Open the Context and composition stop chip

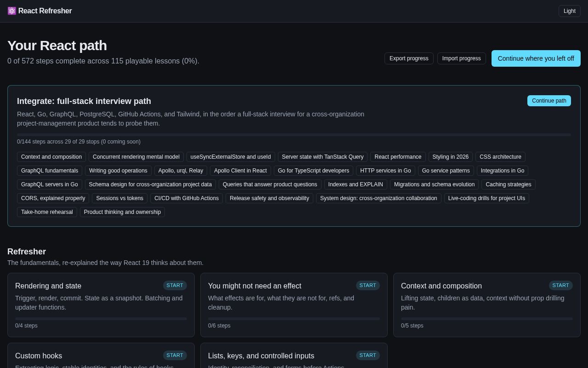click(51, 157)
